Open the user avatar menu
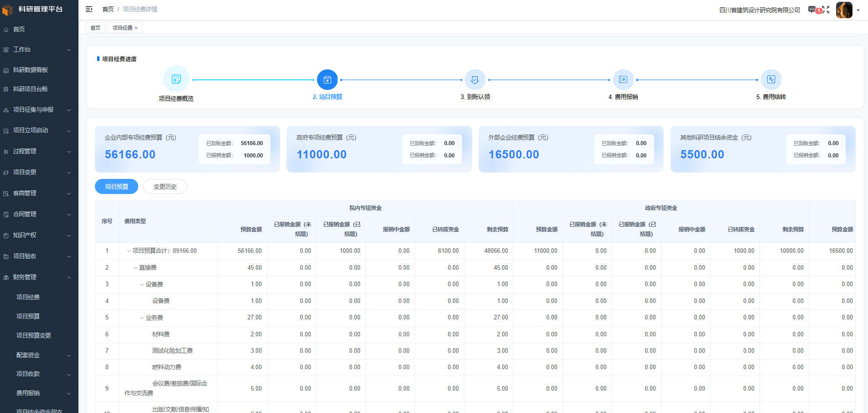 (844, 10)
